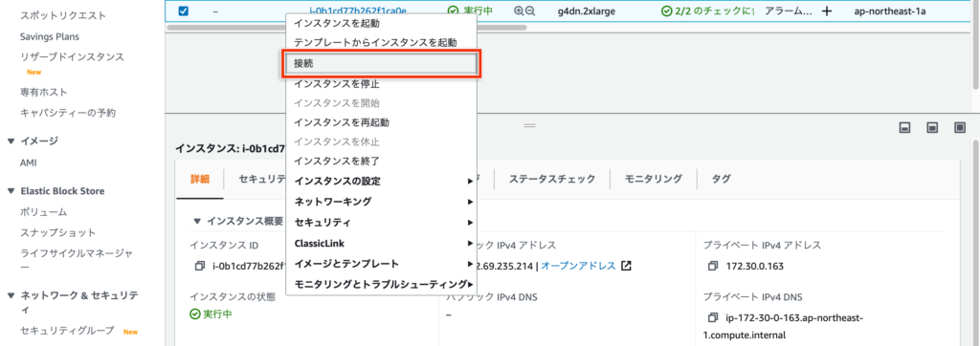The image size is (980, 346).
Task: Open Savings Plans in sidebar
Action: 50,37
